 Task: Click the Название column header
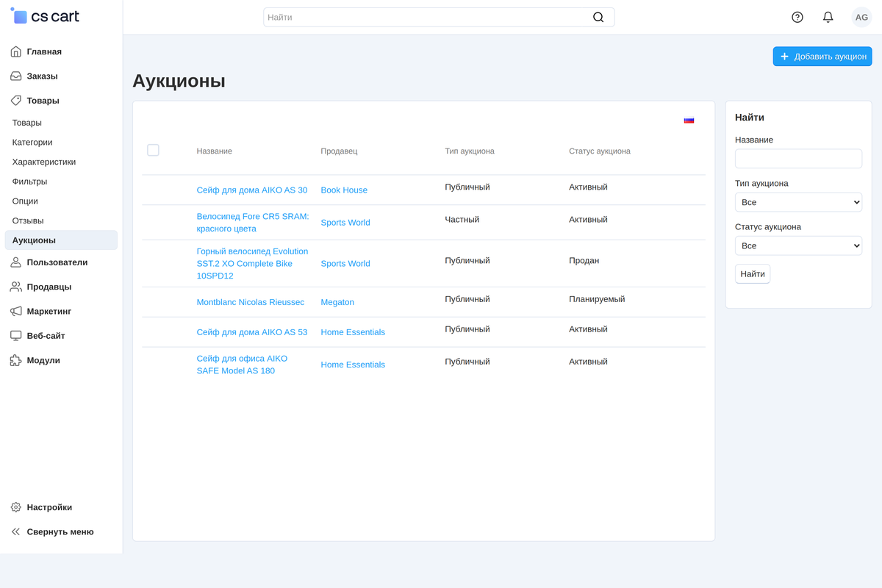click(215, 151)
